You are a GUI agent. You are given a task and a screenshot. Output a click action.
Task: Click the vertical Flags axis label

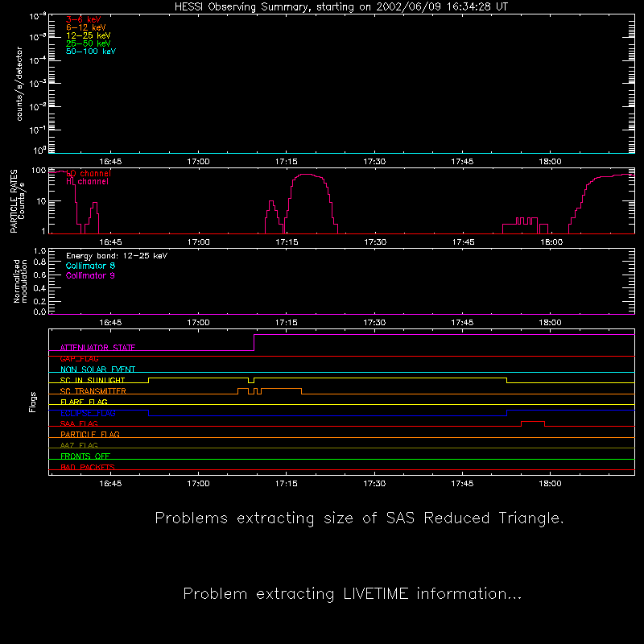[x=32, y=402]
